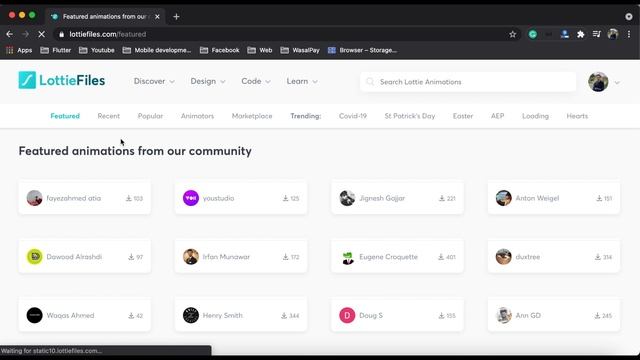
Task: Click Dawood Alrashdi's green avatar
Action: pos(34,257)
